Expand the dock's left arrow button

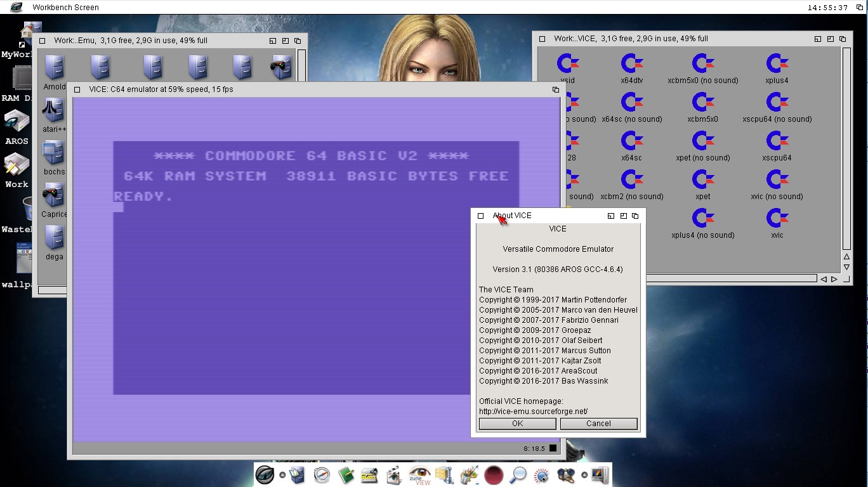[282, 475]
